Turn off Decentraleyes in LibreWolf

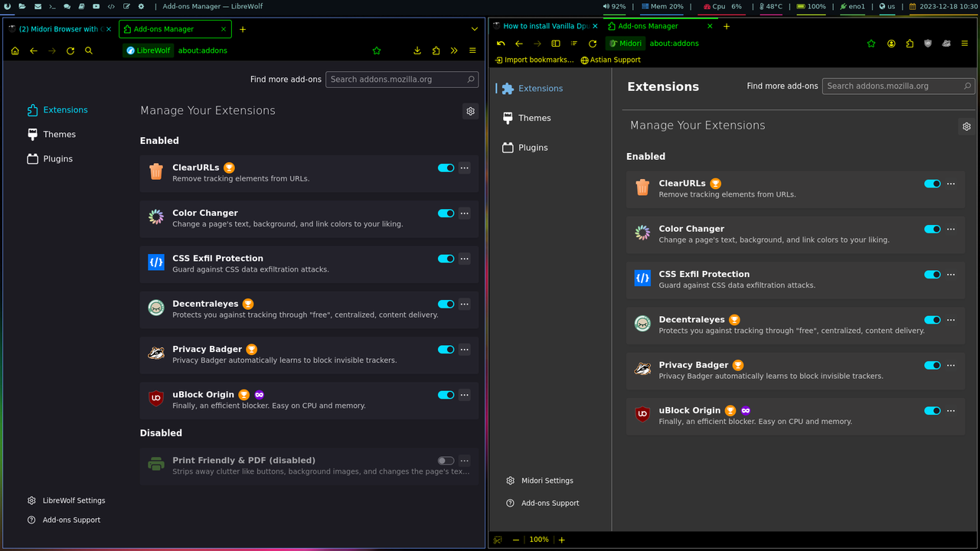point(446,304)
